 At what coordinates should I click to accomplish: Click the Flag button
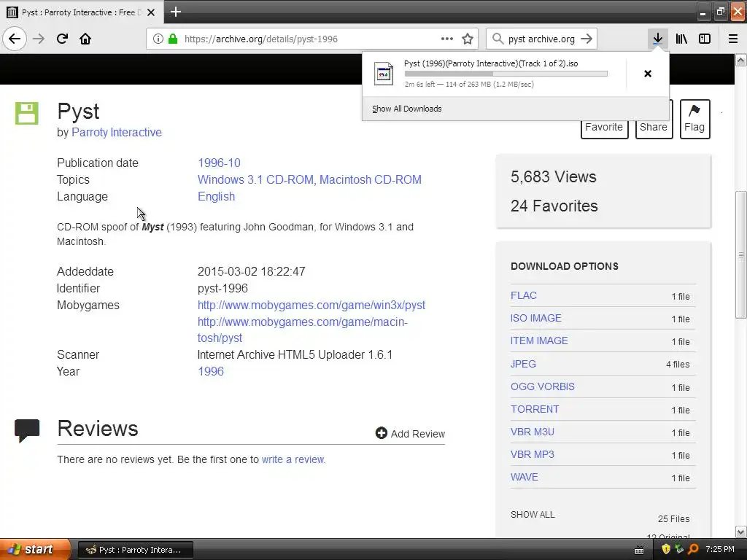694,119
